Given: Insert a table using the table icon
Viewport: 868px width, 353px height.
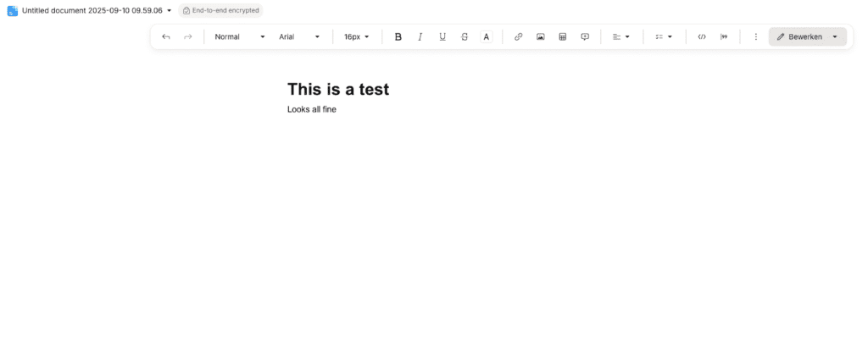Looking at the screenshot, I should point(563,37).
